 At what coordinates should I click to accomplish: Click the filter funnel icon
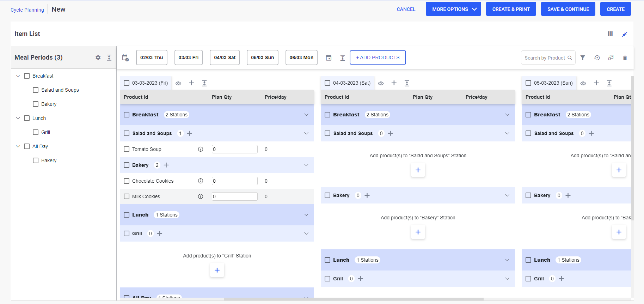[x=583, y=58]
